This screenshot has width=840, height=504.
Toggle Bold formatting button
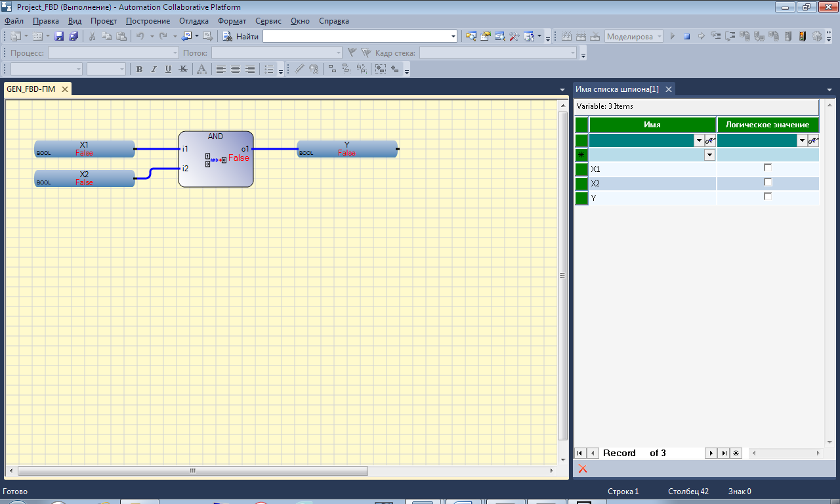point(139,69)
